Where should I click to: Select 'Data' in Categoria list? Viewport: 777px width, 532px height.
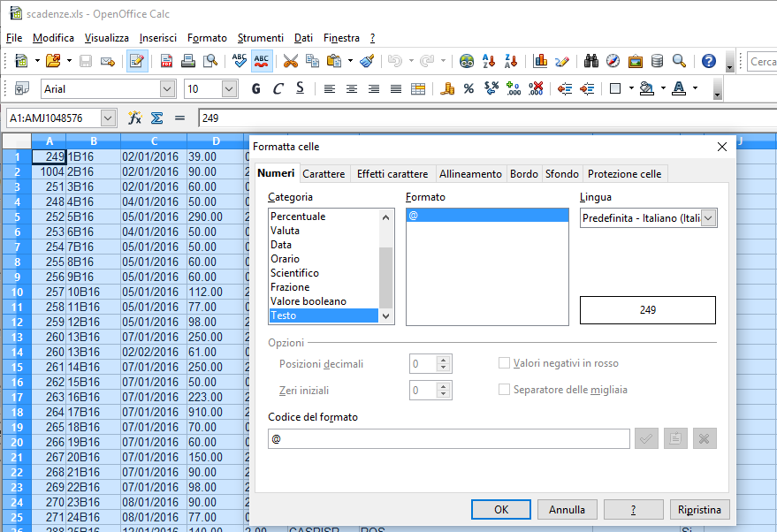tap(324, 245)
